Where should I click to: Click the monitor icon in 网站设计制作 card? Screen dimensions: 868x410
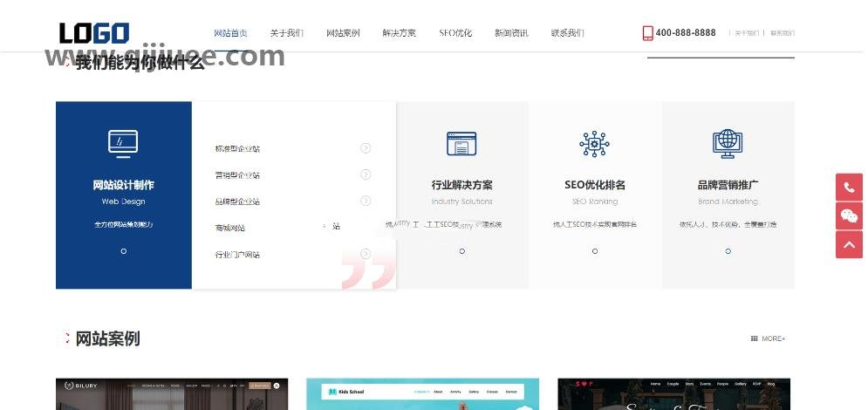tap(123, 145)
